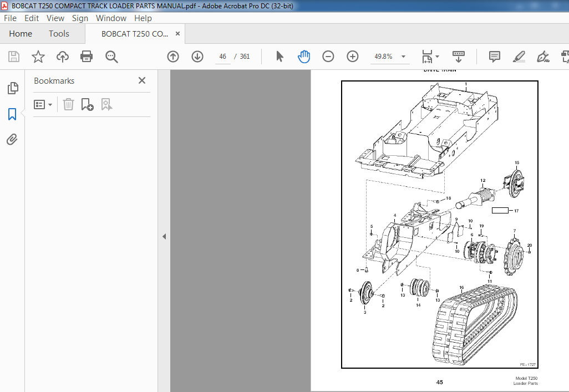Open the Help menu
Image resolution: width=569 pixels, height=392 pixels.
(143, 18)
